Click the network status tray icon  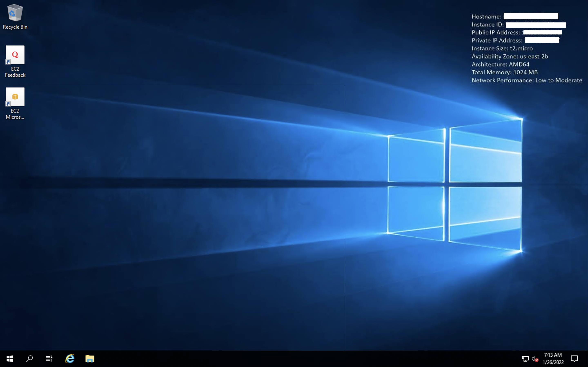[x=525, y=359]
